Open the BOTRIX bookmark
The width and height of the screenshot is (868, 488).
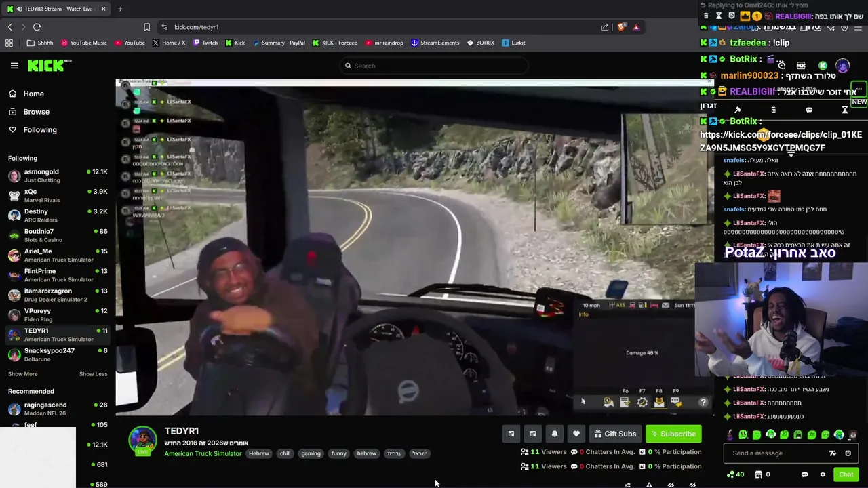[480, 43]
